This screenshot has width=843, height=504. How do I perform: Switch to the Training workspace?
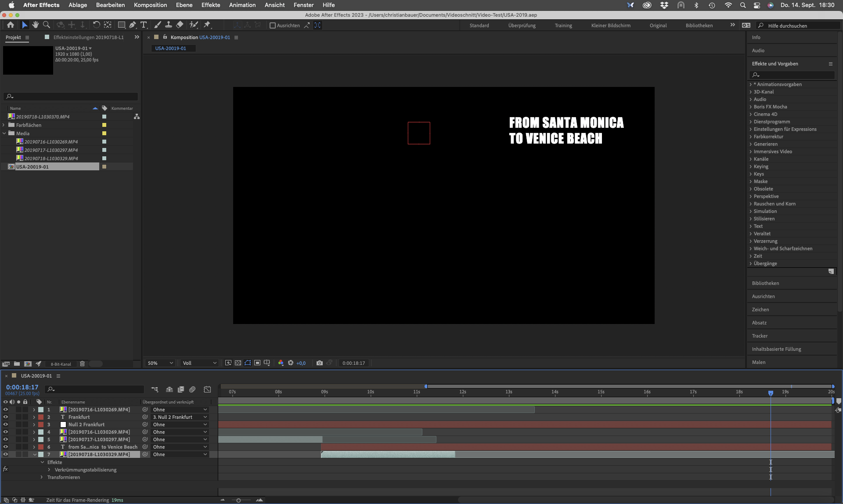[x=563, y=25]
